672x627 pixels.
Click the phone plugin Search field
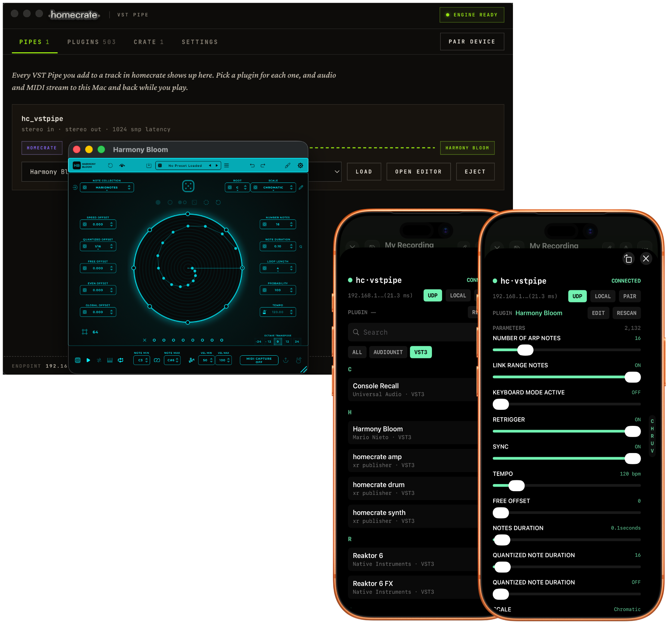(x=413, y=332)
